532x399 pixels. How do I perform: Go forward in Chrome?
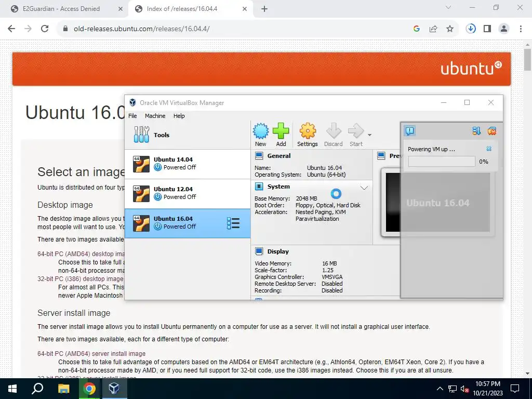click(28, 29)
